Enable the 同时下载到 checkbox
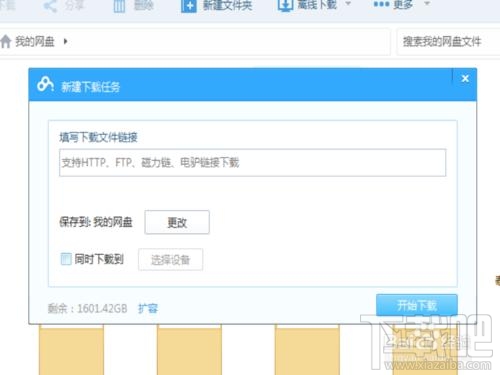Image resolution: width=500 pixels, height=375 pixels. pyautogui.click(x=66, y=259)
